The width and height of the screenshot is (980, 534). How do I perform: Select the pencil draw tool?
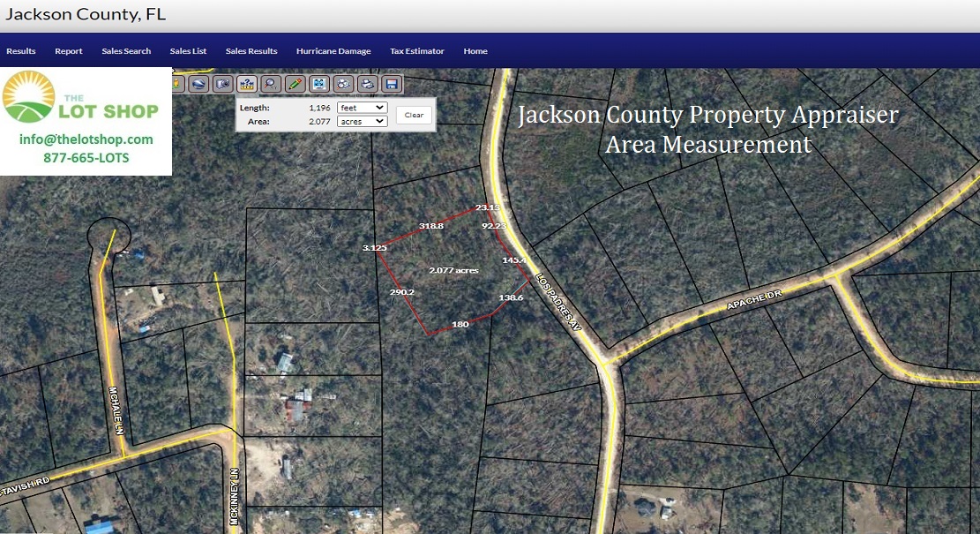pyautogui.click(x=295, y=84)
